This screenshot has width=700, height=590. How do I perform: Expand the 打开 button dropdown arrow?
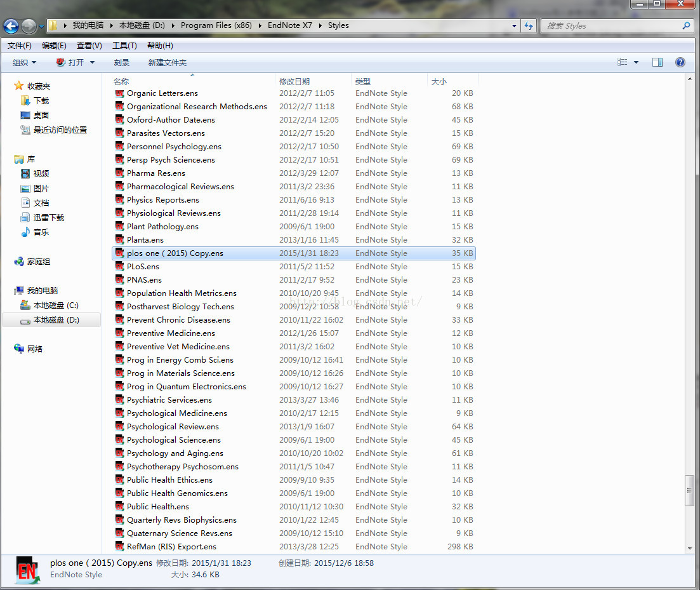(x=93, y=62)
